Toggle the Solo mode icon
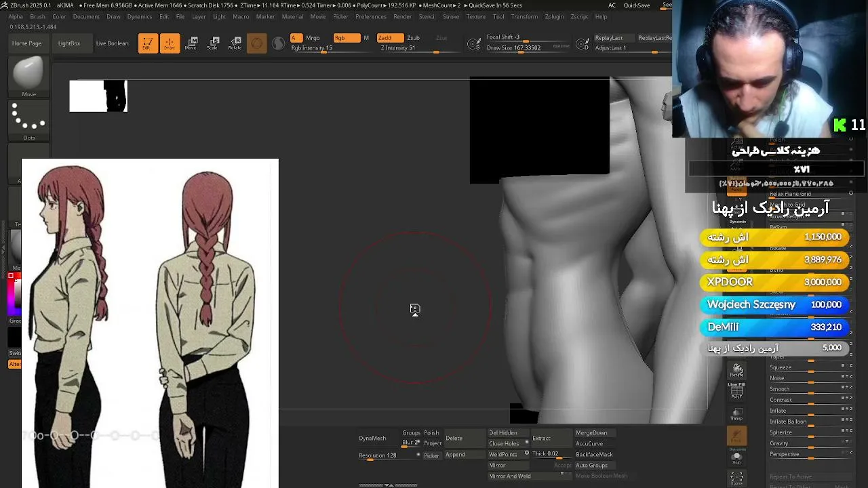 click(x=737, y=457)
